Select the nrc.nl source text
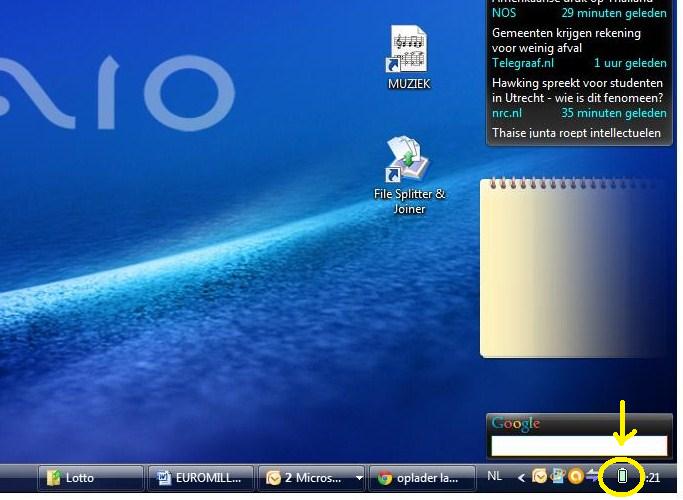 (507, 113)
